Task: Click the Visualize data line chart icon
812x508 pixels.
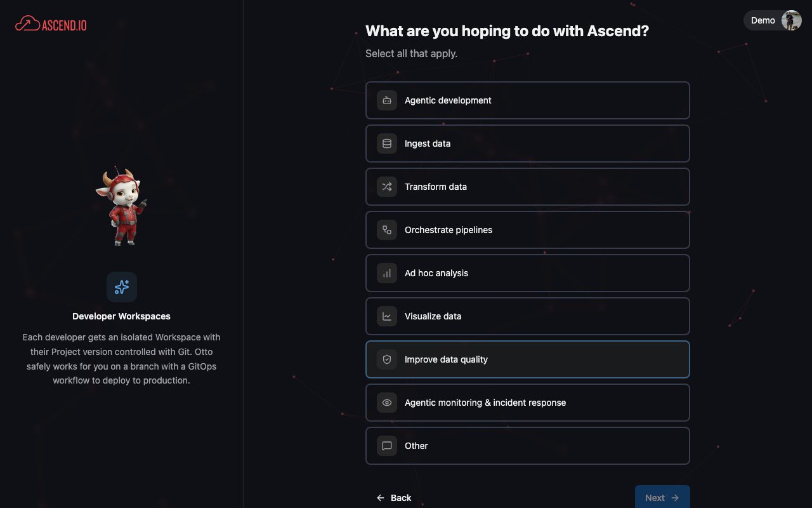Action: coord(387,316)
